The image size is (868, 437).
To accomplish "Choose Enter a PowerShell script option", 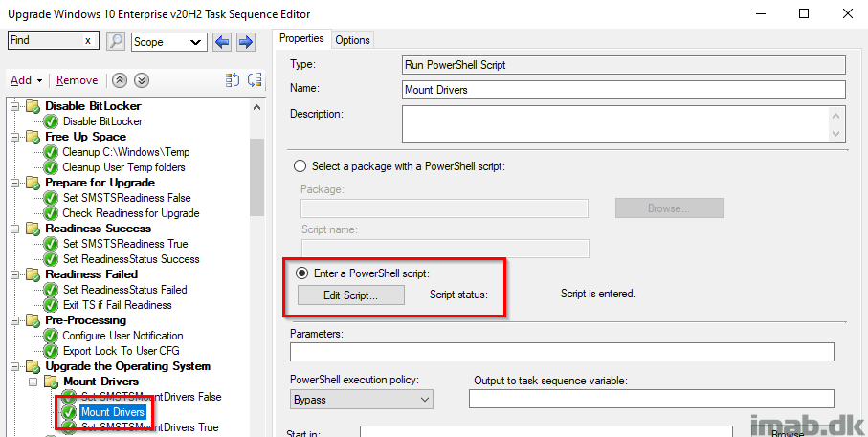I will click(x=302, y=273).
